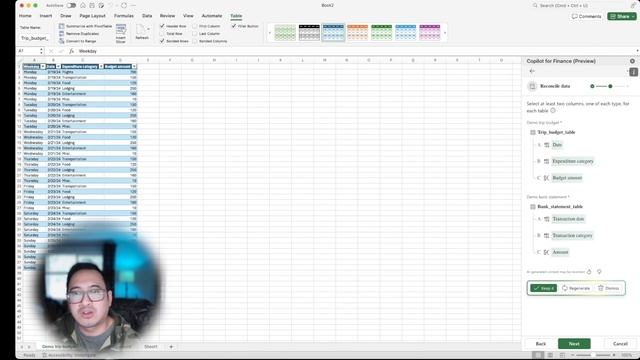Uncheck the Filter Button checkbox
The height and width of the screenshot is (360, 640).
point(233,26)
